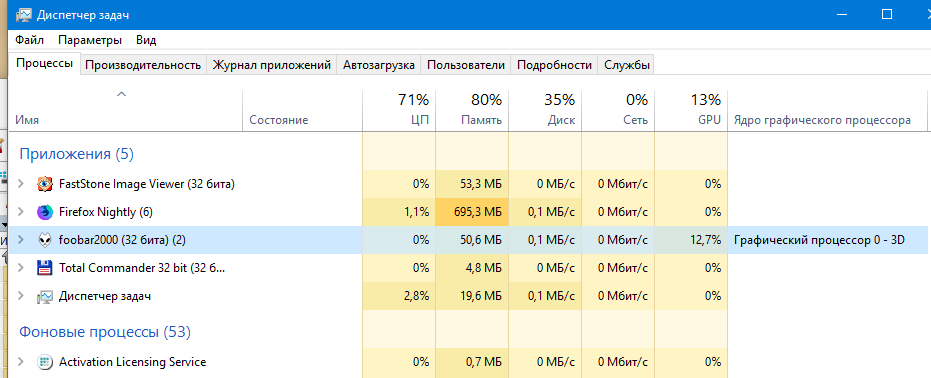
Task: Expand the foobar2000 process group
Action: pyautogui.click(x=21, y=240)
